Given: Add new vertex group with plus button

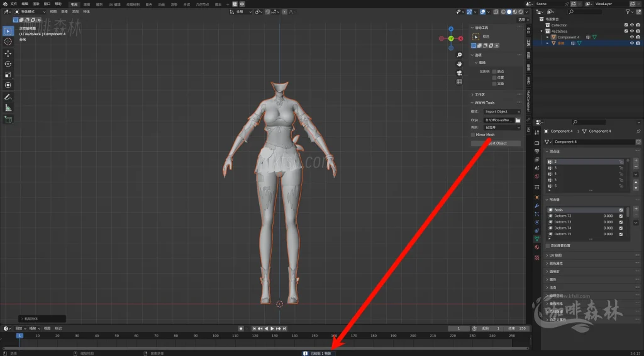Looking at the screenshot, I should (x=636, y=160).
